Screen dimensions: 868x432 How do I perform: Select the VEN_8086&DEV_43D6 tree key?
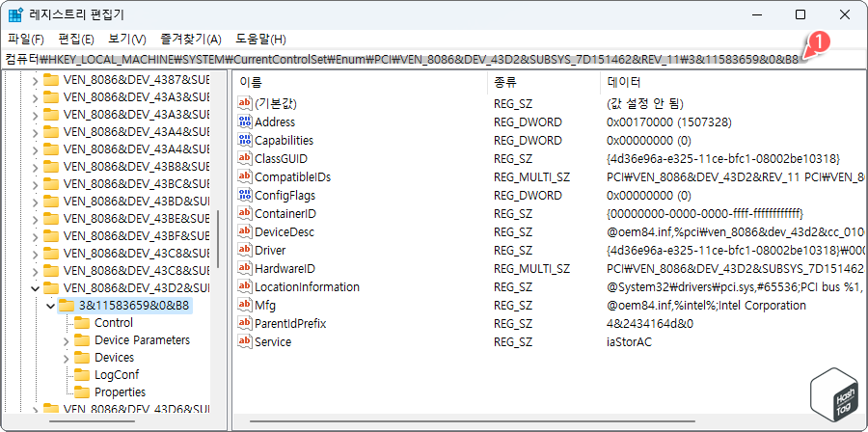pos(136,409)
